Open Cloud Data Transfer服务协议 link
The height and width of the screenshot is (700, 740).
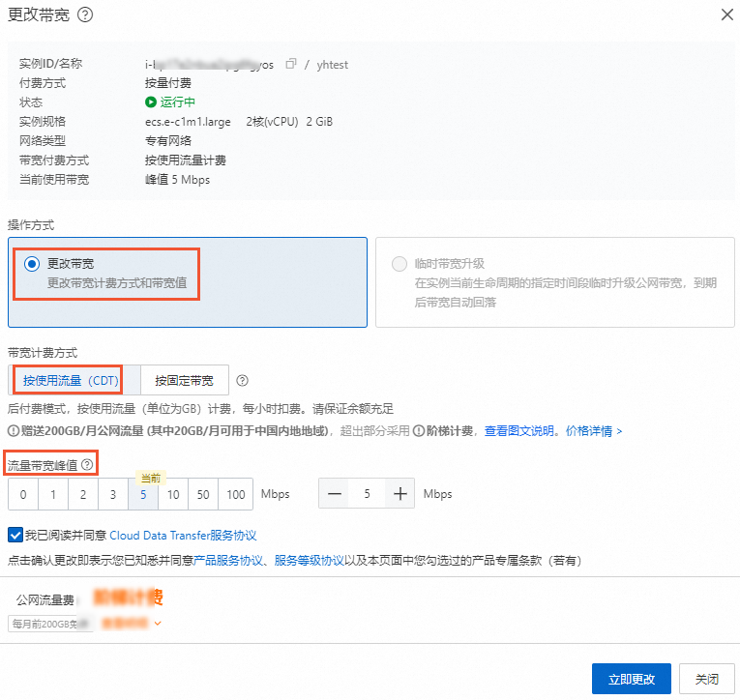pos(183,536)
